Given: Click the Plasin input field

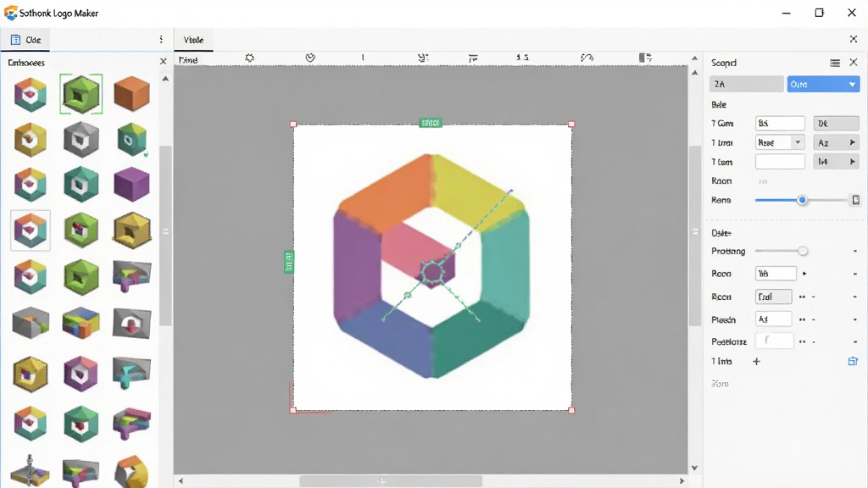Looking at the screenshot, I should tap(773, 319).
